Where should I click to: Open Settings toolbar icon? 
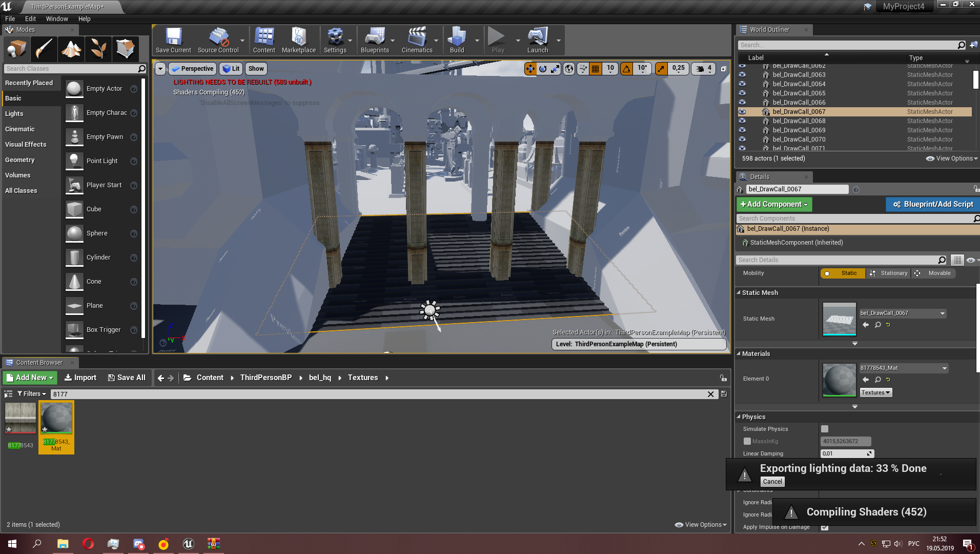point(335,40)
